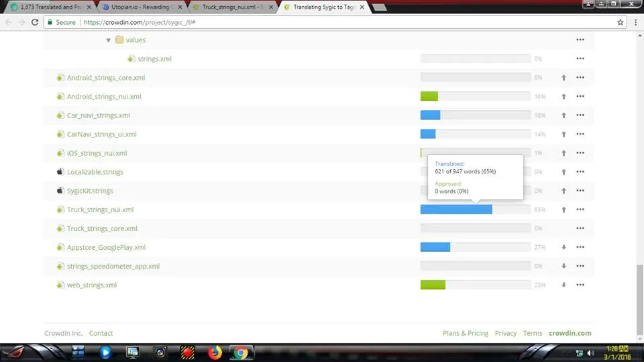Click up arrow for CarNavi_strings_ui.xml
Image resolution: width=644 pixels, height=362 pixels.
(563, 134)
